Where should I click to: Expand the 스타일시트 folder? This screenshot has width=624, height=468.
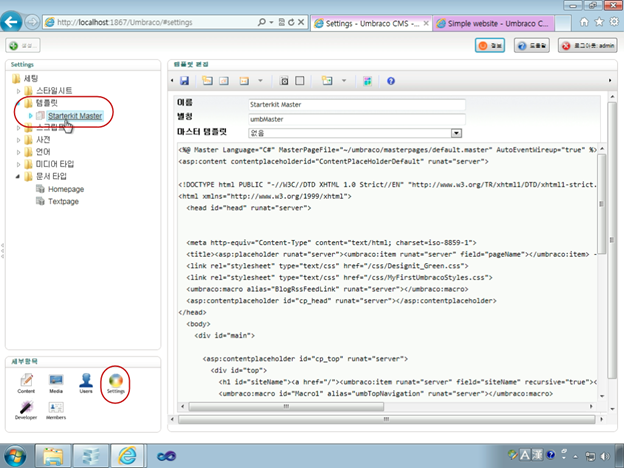click(18, 91)
